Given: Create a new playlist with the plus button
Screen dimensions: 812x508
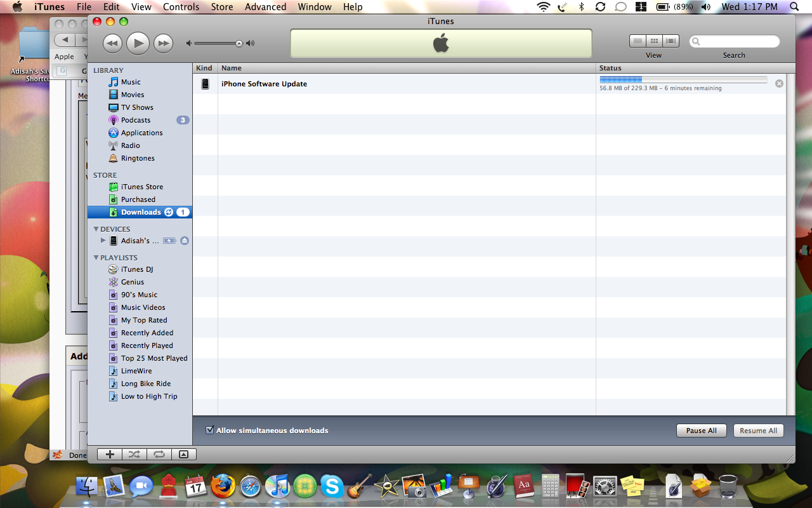Looking at the screenshot, I should point(110,454).
